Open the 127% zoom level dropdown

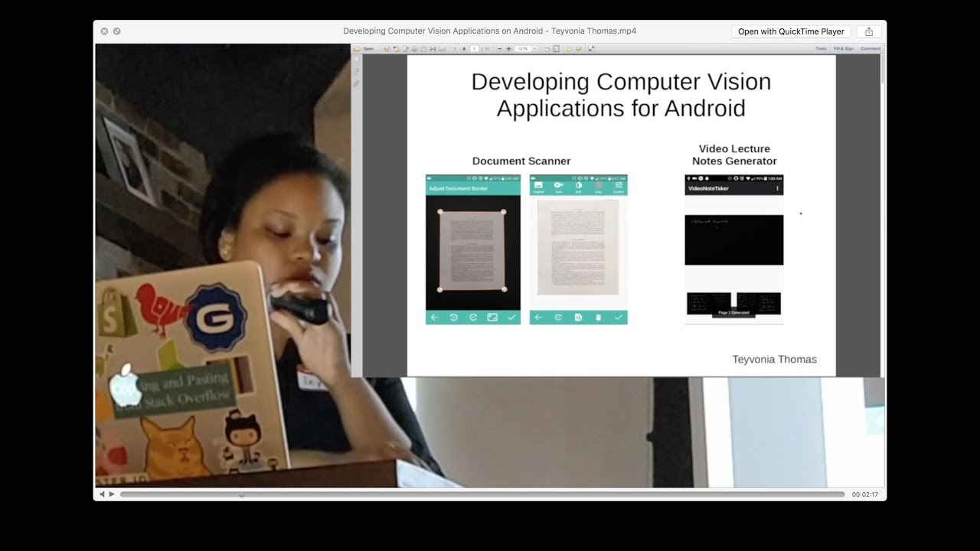point(534,49)
